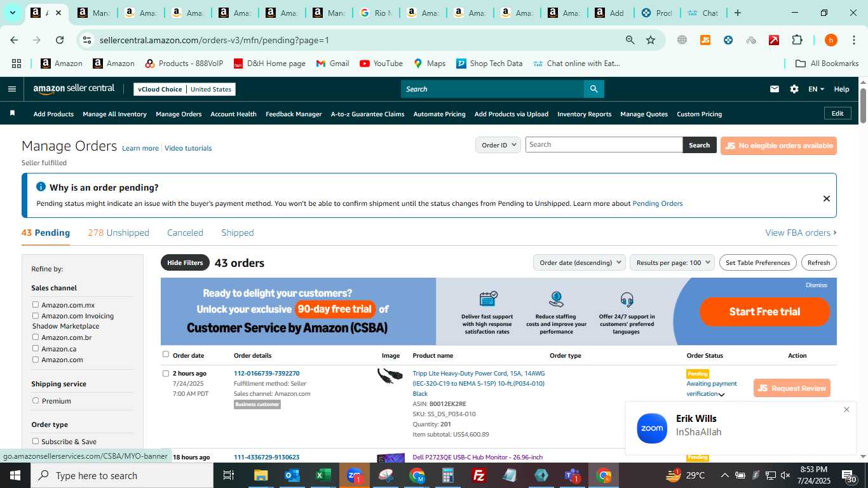Open File Explorer from the taskbar
This screenshot has height=488, width=868.
tap(261, 475)
